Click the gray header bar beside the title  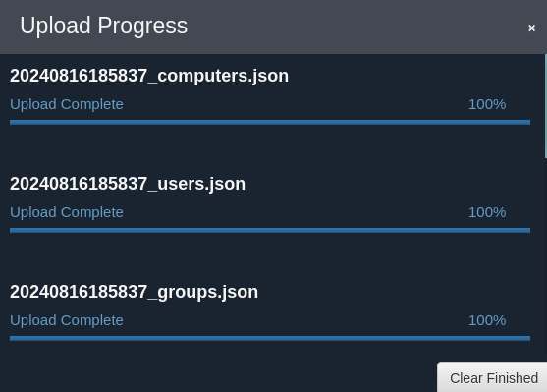pyautogui.click(x=349, y=27)
